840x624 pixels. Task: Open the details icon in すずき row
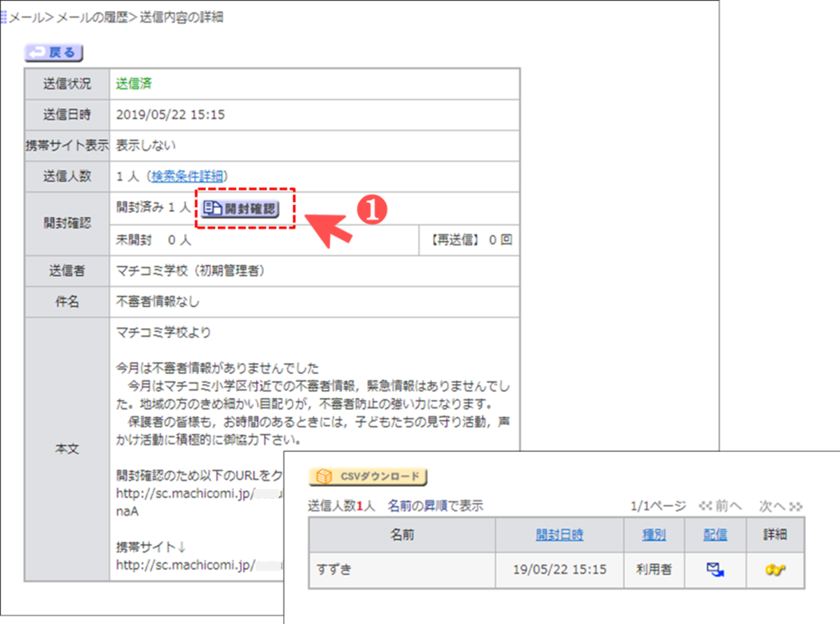pyautogui.click(x=775, y=570)
